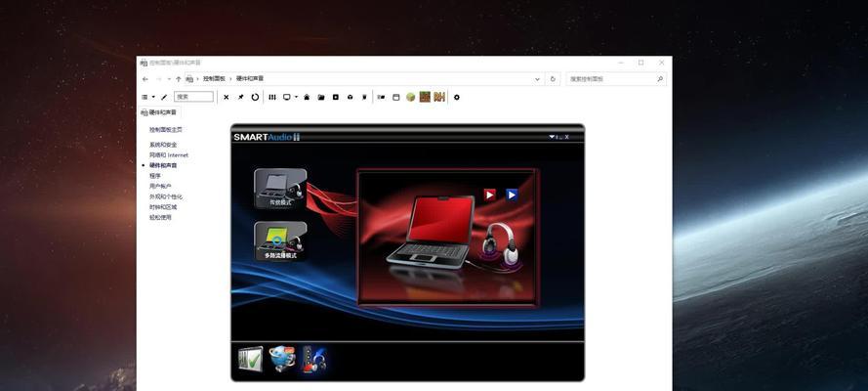Click the toolbar X delete icon
Image resolution: width=868 pixels, height=391 pixels.
pos(226,97)
